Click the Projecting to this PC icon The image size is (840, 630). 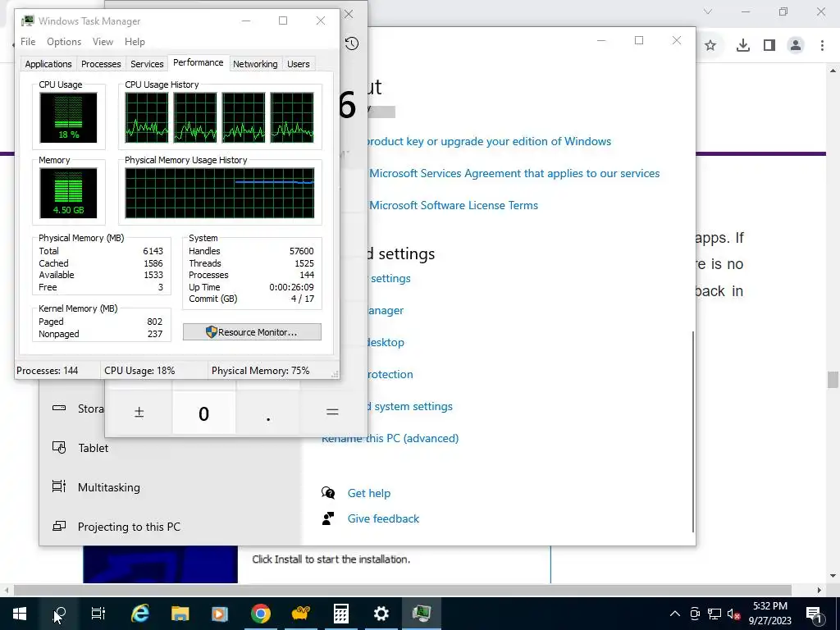pos(59,526)
